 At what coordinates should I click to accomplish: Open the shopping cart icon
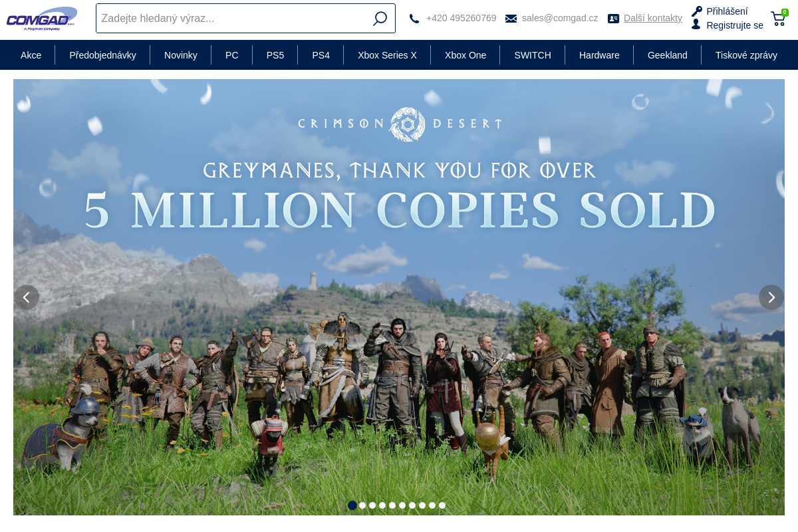[778, 19]
